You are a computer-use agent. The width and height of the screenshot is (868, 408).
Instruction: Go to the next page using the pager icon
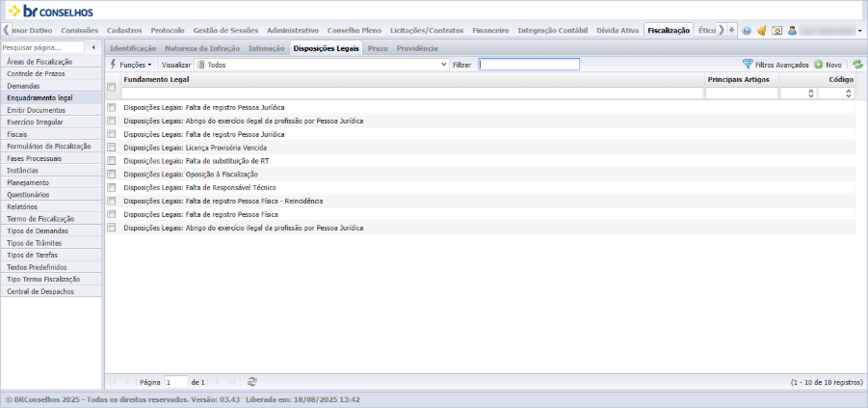click(x=217, y=382)
